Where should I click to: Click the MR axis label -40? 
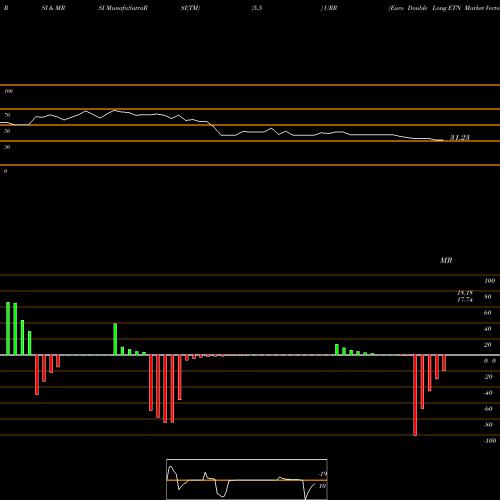pos(488,393)
